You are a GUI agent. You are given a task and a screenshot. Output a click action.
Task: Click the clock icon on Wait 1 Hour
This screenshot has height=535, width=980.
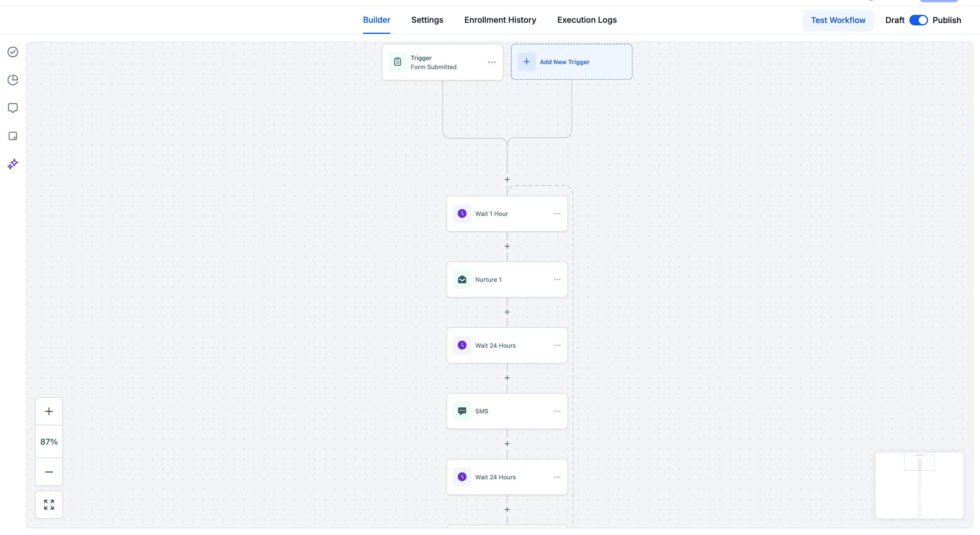(x=462, y=214)
